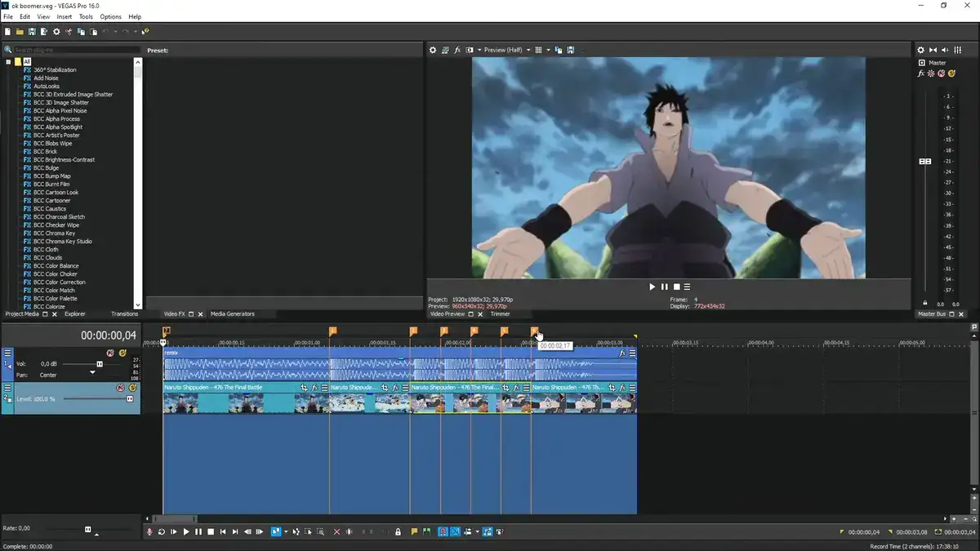Open the Master Bus audio properties gear
This screenshot has height=551, width=980.
point(920,50)
